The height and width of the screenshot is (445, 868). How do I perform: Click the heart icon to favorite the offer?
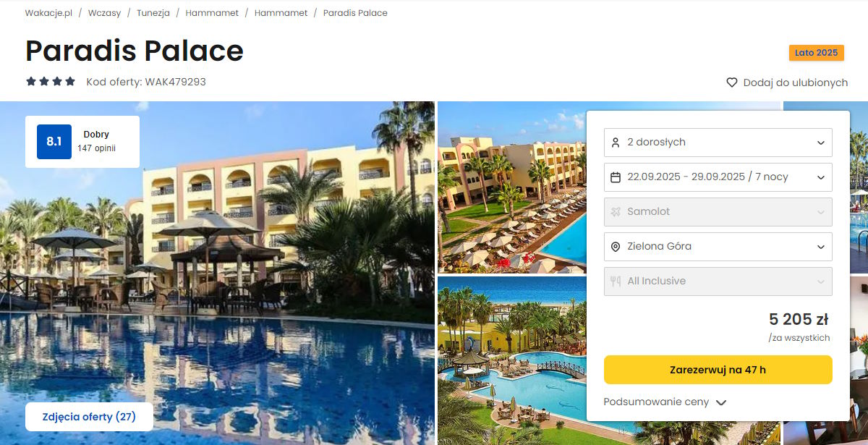(732, 82)
